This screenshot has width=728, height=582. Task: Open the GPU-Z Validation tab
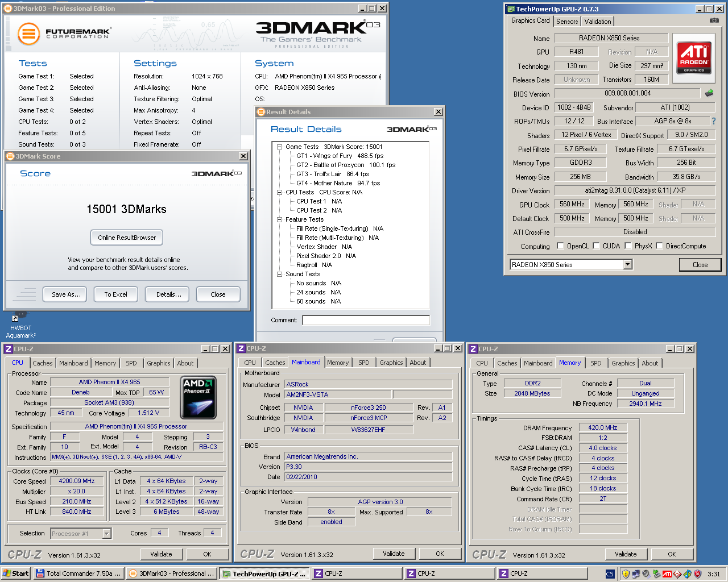pyautogui.click(x=598, y=22)
